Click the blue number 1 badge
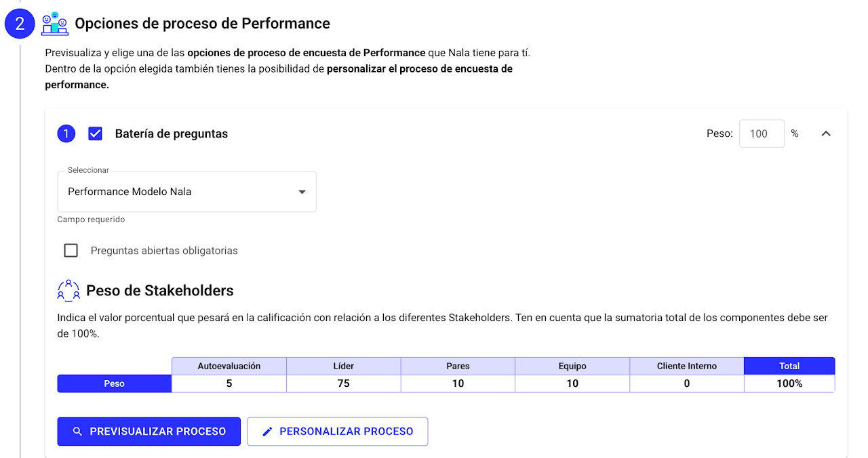Viewport: 868px width, 458px height. click(x=66, y=133)
